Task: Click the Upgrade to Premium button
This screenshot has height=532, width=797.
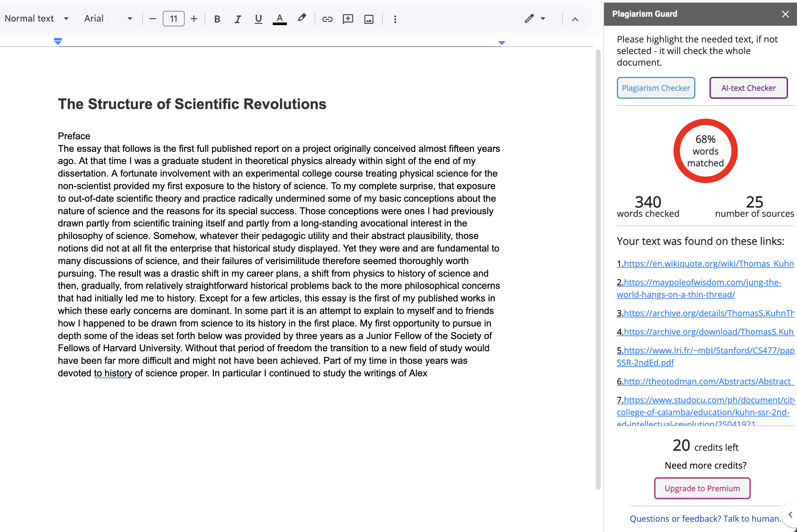Action: (x=702, y=488)
